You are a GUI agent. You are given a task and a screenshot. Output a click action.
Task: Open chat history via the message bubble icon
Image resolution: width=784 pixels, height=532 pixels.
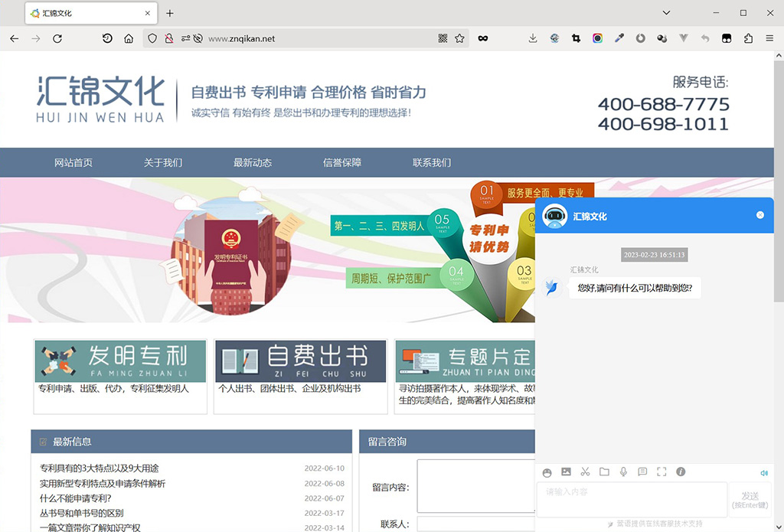pos(642,472)
